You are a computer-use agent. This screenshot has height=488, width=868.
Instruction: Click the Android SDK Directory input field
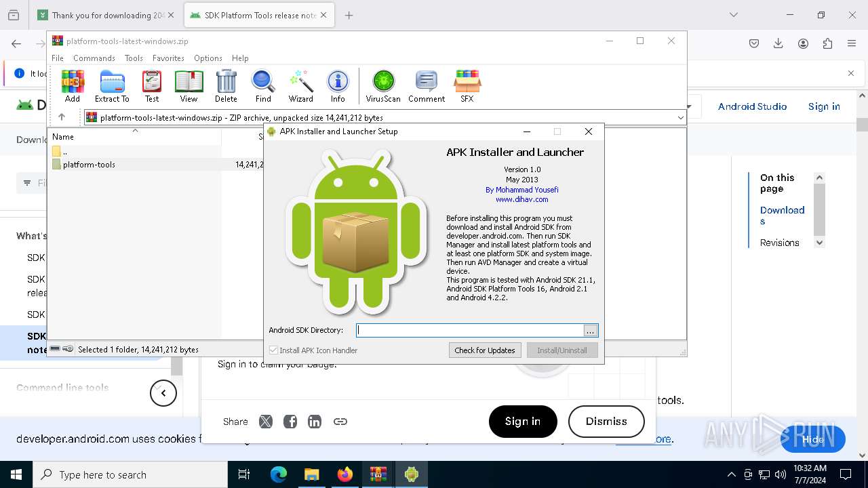[x=471, y=331]
